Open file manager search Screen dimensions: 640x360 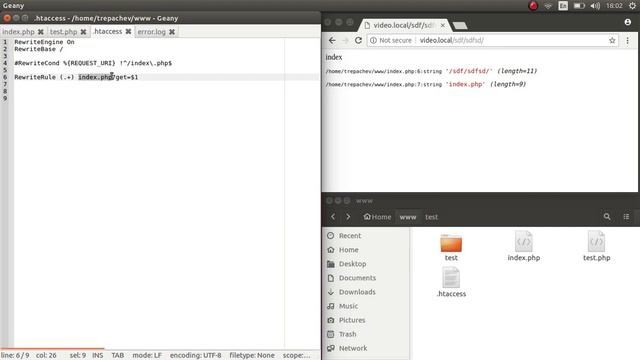point(607,217)
